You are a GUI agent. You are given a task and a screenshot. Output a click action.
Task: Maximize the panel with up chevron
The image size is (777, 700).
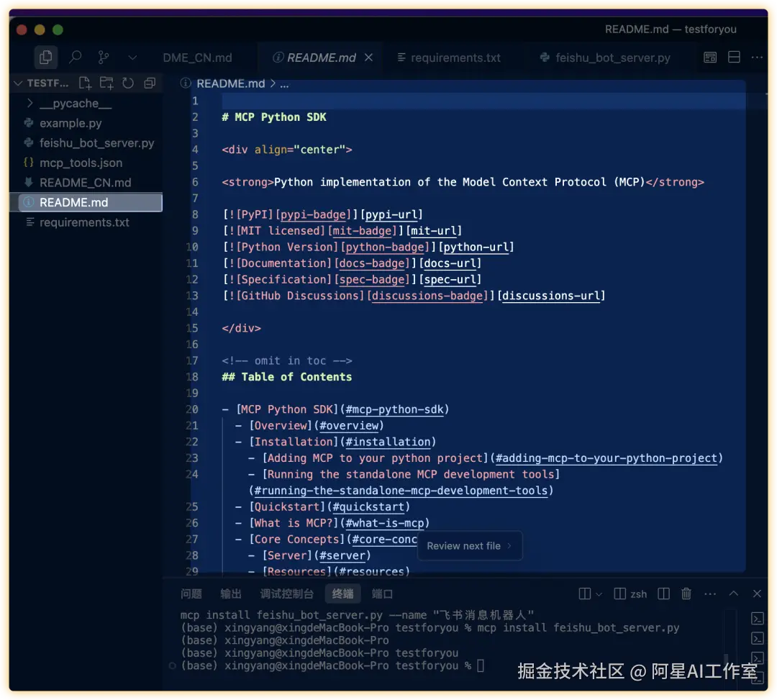click(x=733, y=594)
